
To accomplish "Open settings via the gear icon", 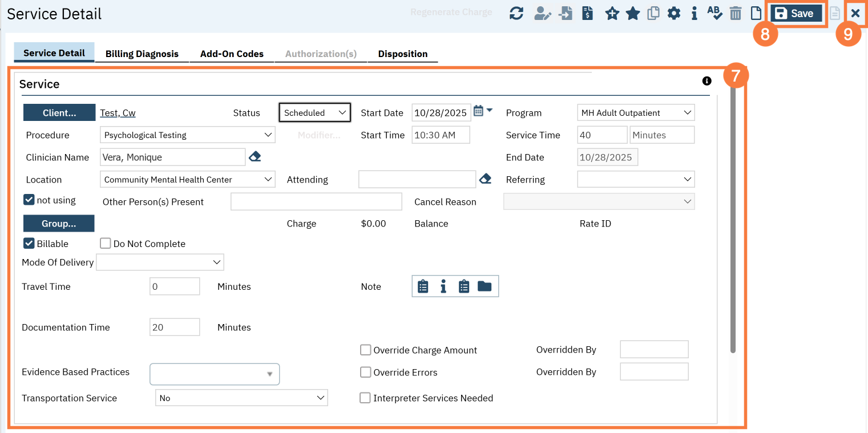I will (674, 14).
